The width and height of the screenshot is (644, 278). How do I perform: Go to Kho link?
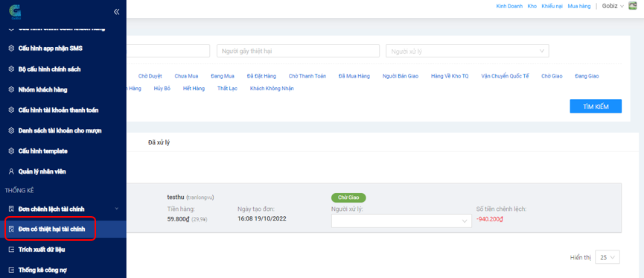click(532, 6)
